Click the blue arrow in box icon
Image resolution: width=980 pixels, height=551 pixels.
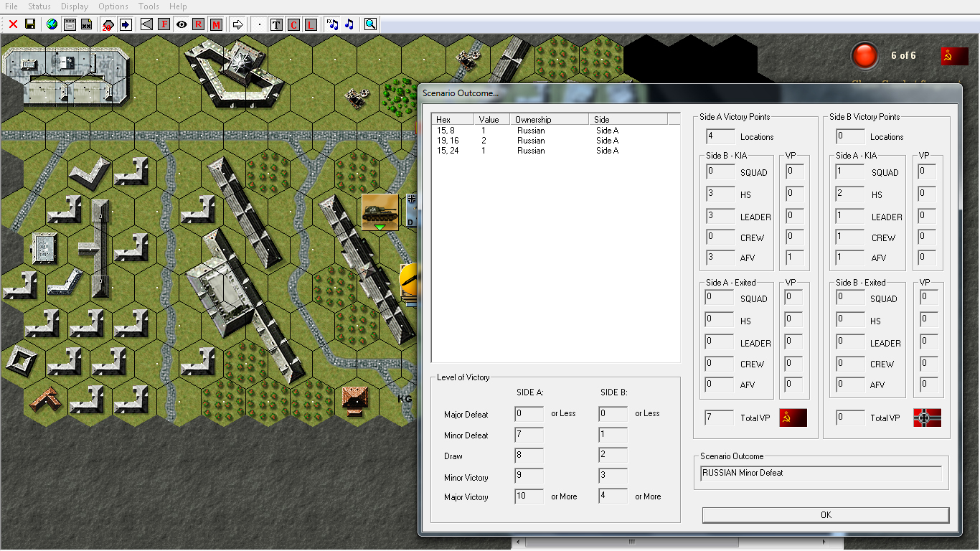(126, 24)
